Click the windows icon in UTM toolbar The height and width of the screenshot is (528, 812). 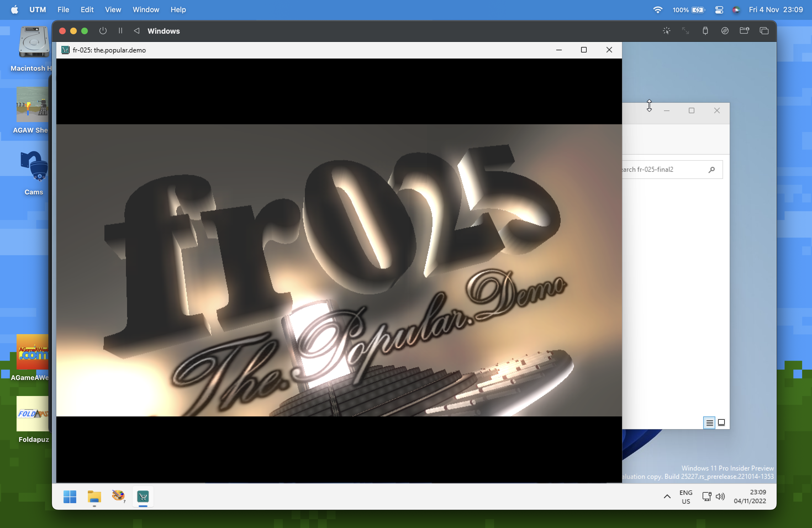pos(764,31)
